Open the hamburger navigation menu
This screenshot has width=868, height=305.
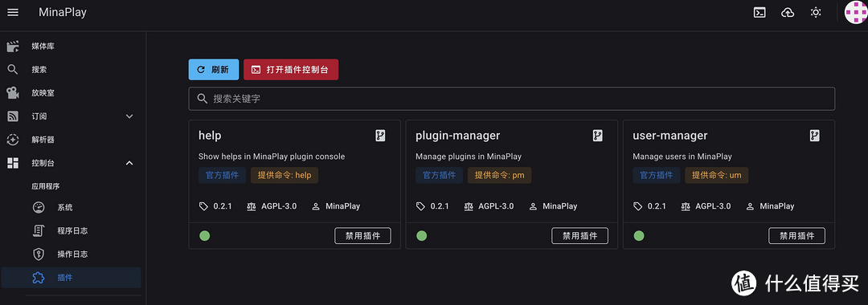click(13, 12)
